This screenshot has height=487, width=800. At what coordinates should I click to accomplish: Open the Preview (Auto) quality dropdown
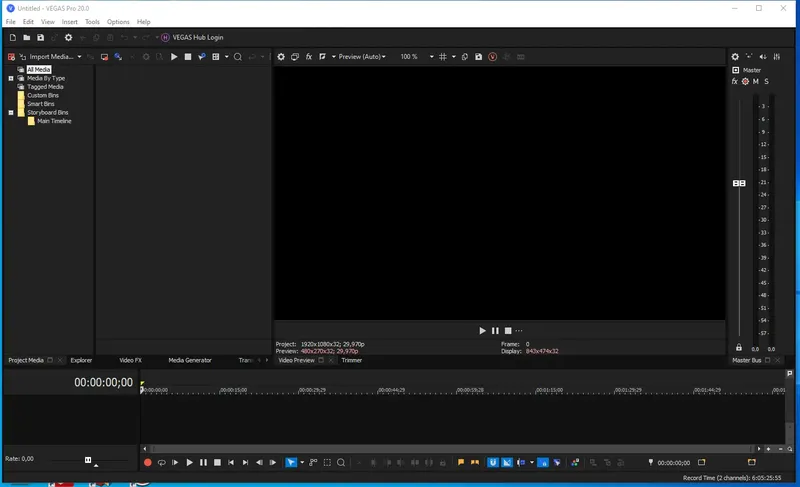pos(362,57)
